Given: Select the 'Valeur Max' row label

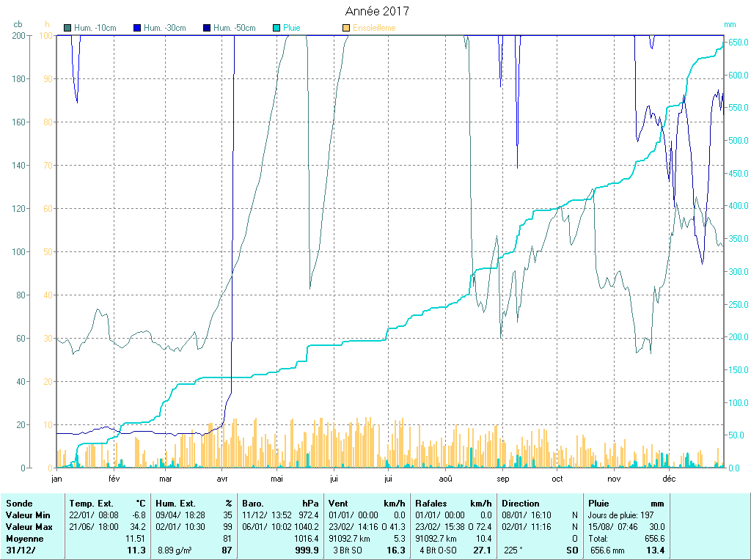Looking at the screenshot, I should point(29,527).
